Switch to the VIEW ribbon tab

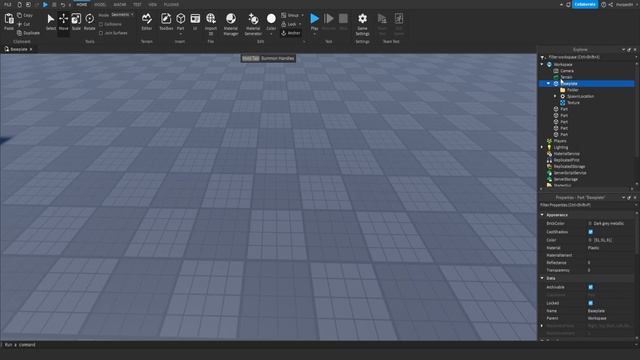152,4
